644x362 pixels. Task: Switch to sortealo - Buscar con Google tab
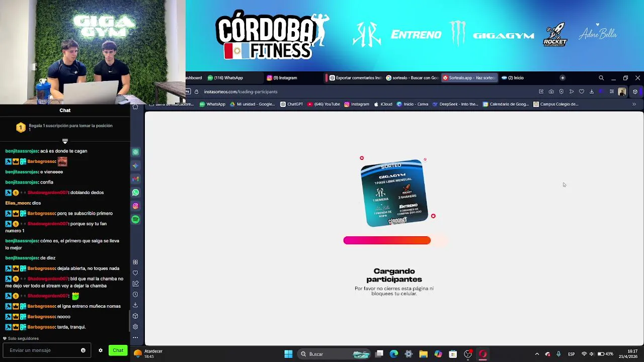coord(412,78)
